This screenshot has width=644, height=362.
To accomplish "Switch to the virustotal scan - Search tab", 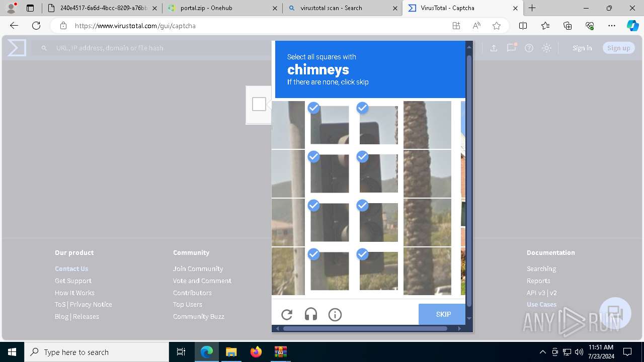I will [x=342, y=8].
